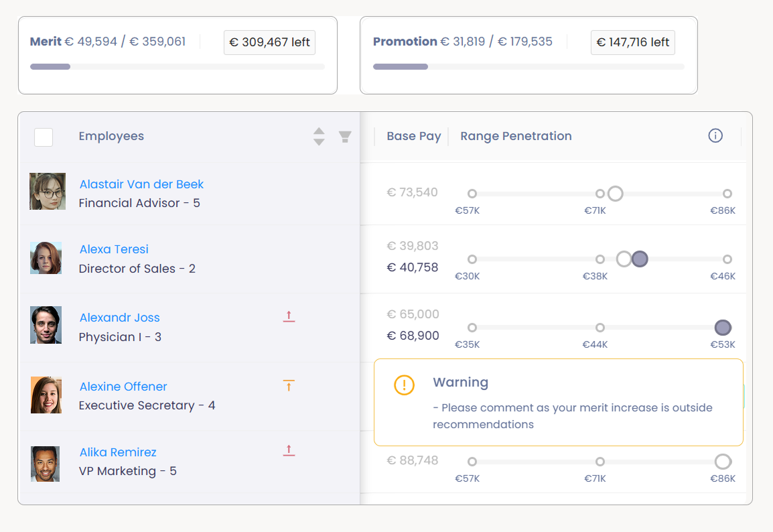Select Alexa Teresi's filled salary slider handle

point(640,259)
